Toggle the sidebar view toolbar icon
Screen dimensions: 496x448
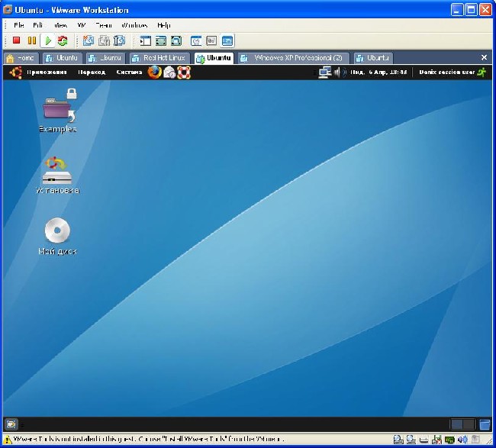tap(145, 40)
